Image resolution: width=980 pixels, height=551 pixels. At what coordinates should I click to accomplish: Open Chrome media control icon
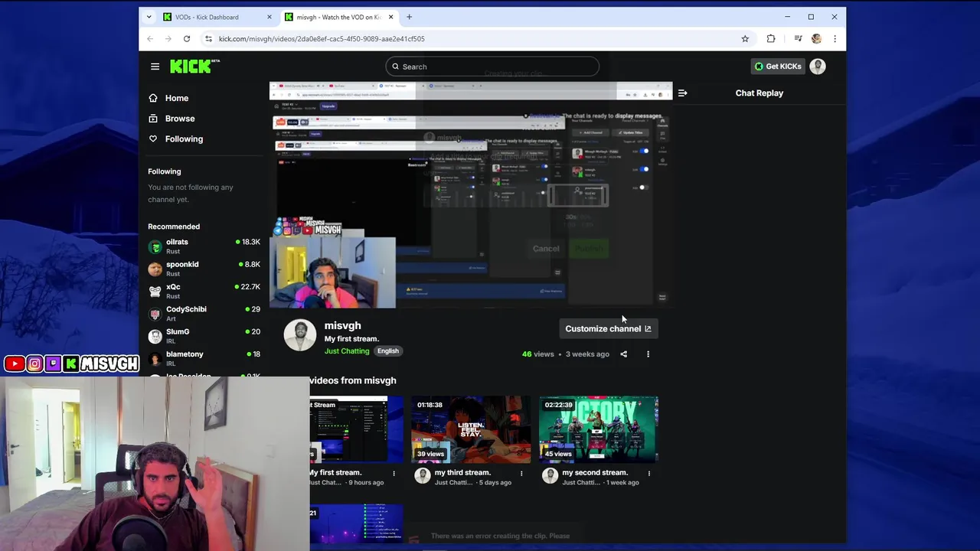coord(798,39)
